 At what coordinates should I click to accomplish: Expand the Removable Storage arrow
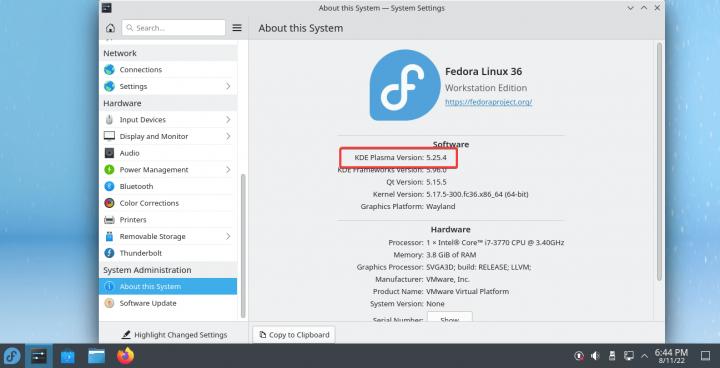coord(228,237)
